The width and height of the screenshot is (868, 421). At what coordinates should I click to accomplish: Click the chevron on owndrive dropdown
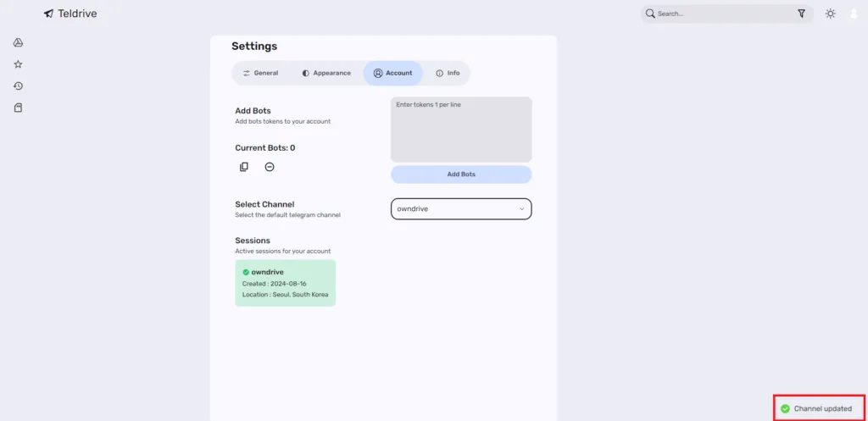pos(521,208)
